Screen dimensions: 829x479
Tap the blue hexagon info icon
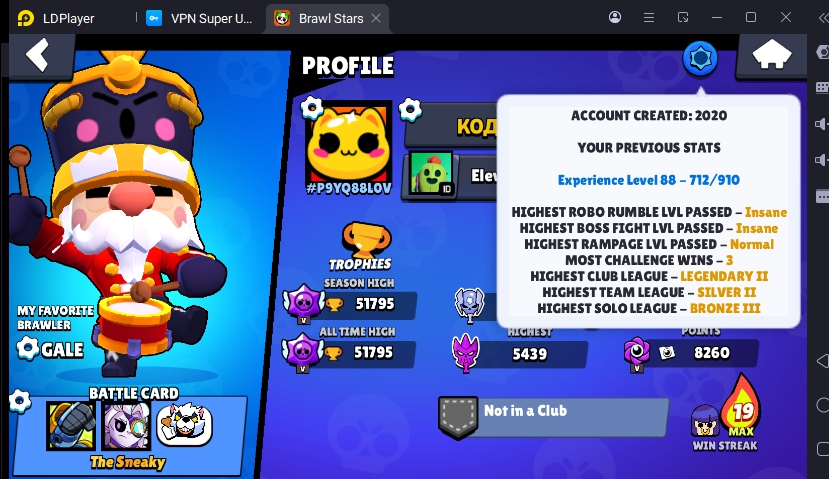click(700, 58)
